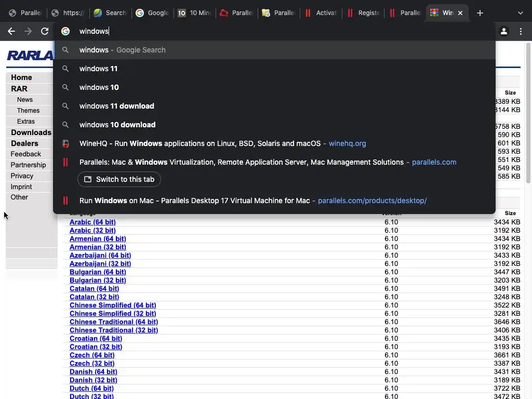This screenshot has height=399, width=532.
Task: Open the first Parallel tab
Action: click(x=26, y=13)
